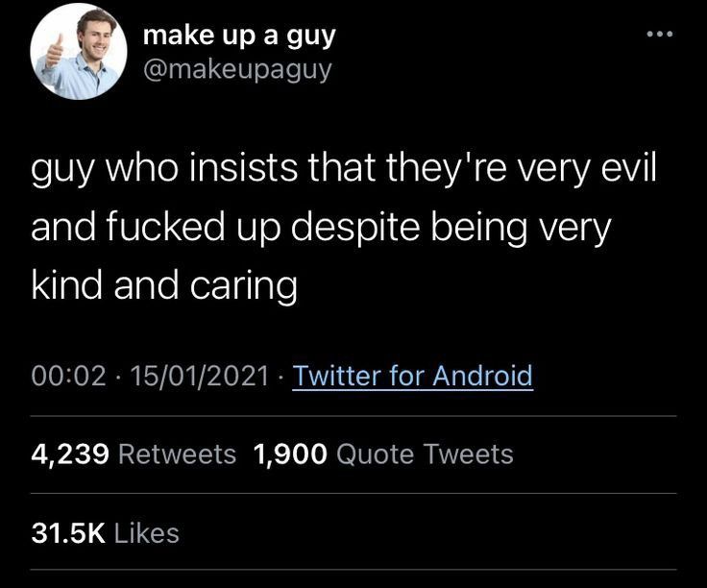Click the 4,239 retweet count number

tap(69, 453)
